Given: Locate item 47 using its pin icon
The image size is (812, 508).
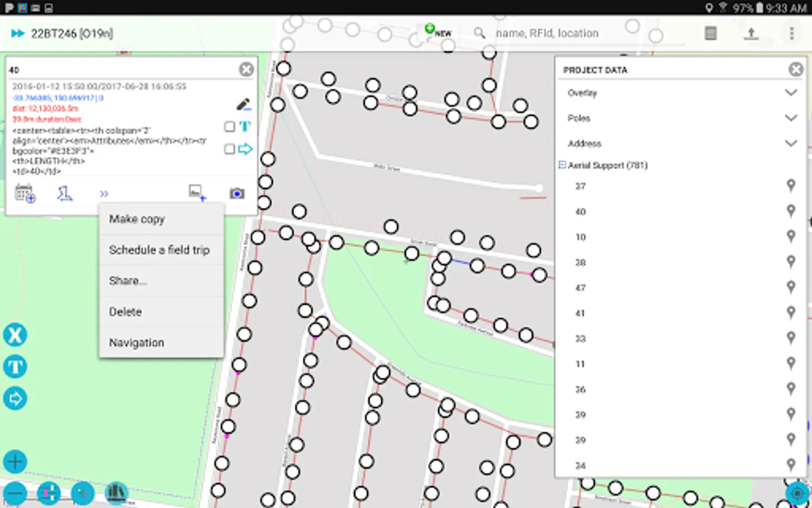Looking at the screenshot, I should click(791, 287).
